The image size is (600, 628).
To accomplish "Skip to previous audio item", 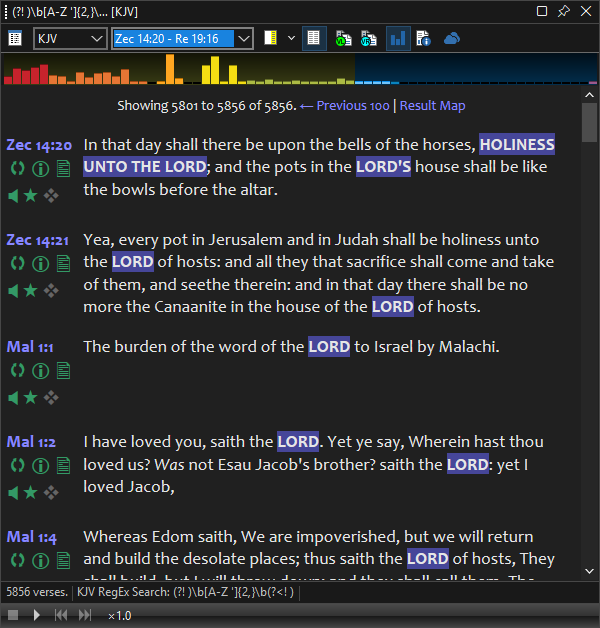I will 61,615.
